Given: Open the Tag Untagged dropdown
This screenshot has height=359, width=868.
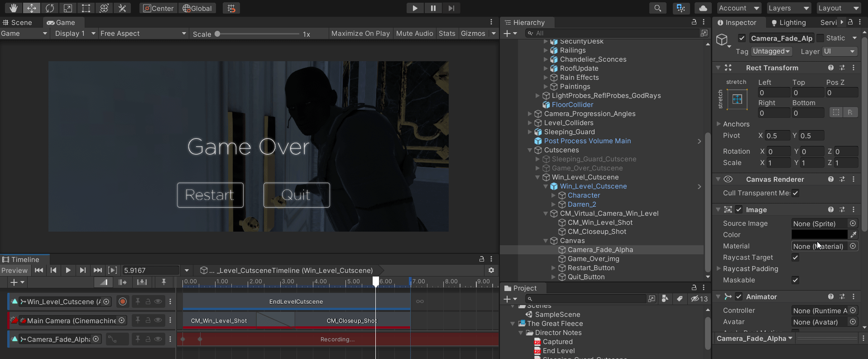Looking at the screenshot, I should [x=771, y=51].
